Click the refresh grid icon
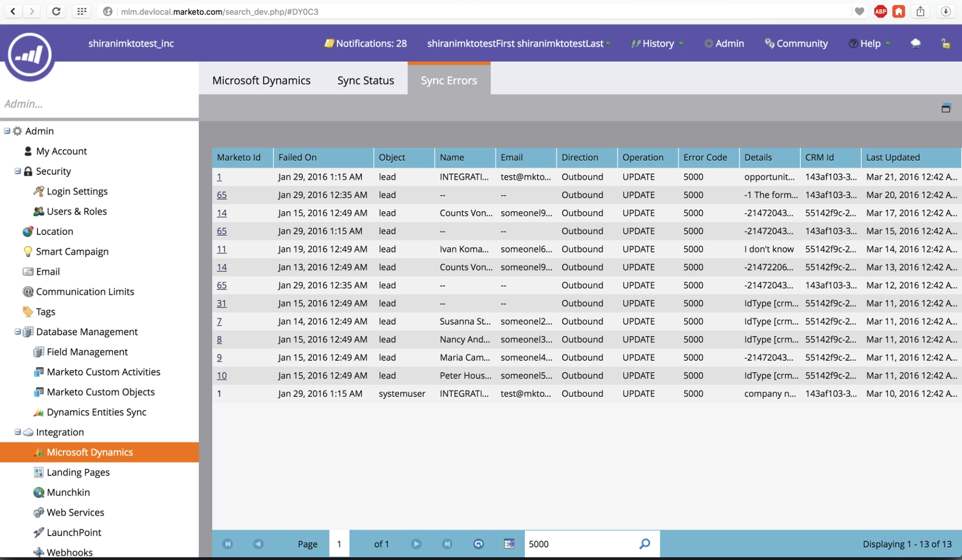962x560 pixels. [478, 543]
